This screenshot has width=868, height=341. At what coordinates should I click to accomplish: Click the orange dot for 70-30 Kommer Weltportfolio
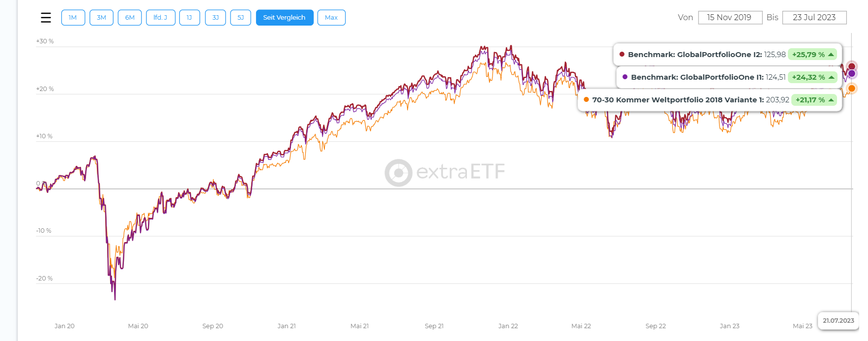click(x=586, y=100)
